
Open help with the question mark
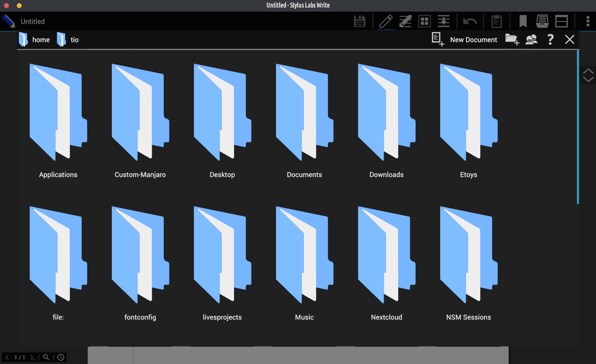coord(550,39)
